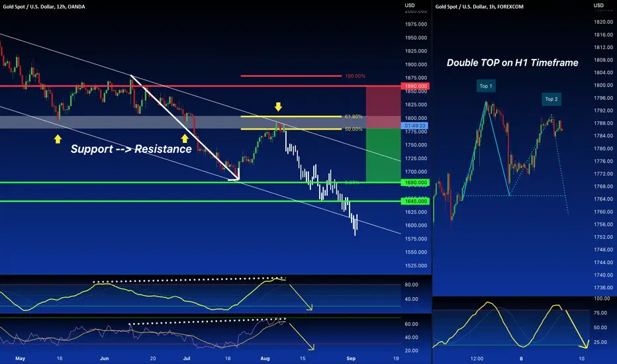
Task: Select the 'Support --> Resistance' text annotation
Action: 131,149
